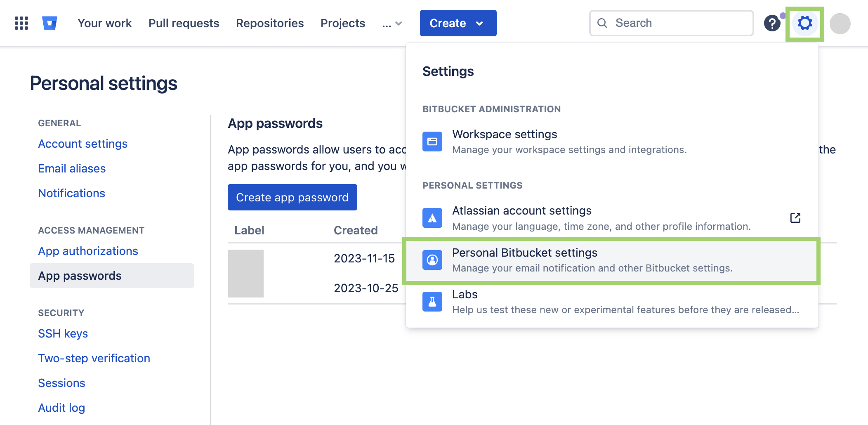Select the Workspace settings icon

(x=432, y=141)
